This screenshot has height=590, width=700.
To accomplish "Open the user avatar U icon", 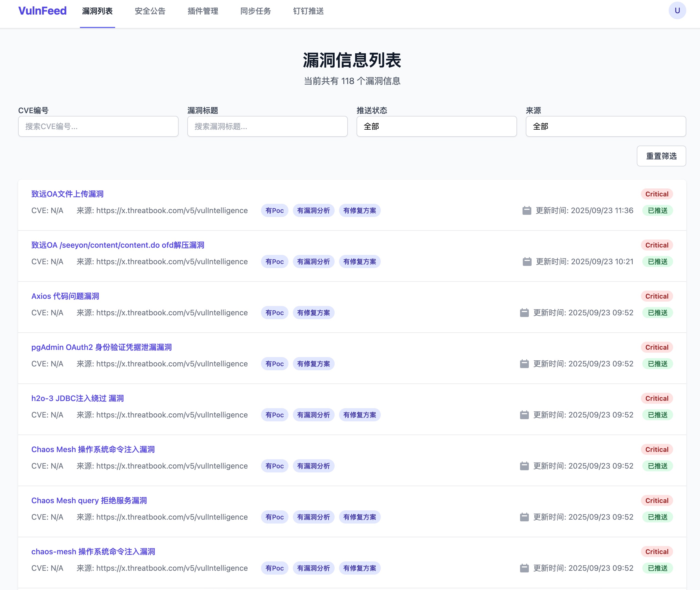I will pos(677,11).
